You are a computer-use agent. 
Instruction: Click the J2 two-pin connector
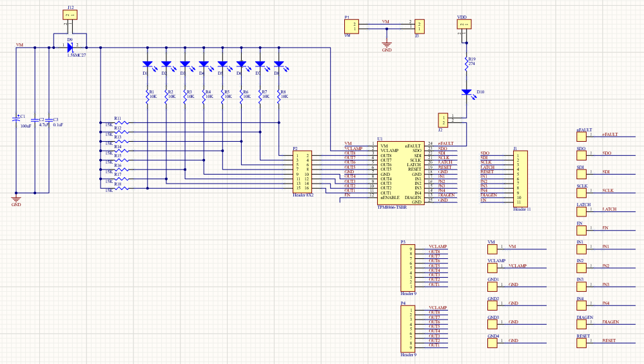tap(443, 120)
